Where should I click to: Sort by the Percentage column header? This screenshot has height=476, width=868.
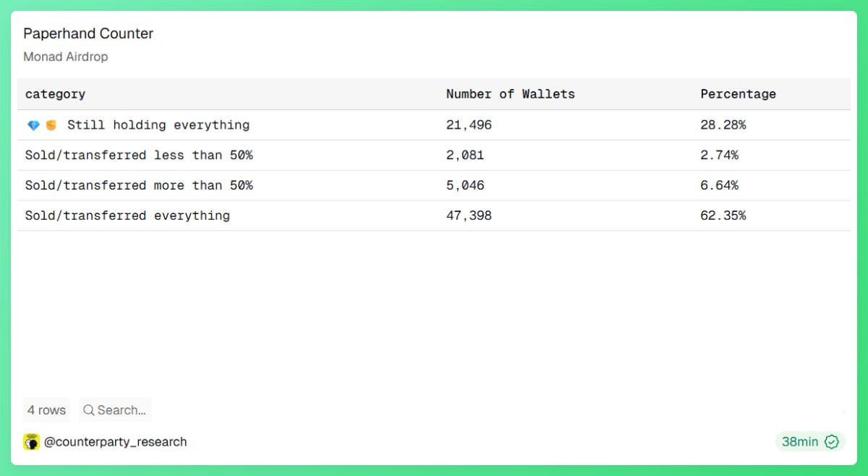pos(738,94)
